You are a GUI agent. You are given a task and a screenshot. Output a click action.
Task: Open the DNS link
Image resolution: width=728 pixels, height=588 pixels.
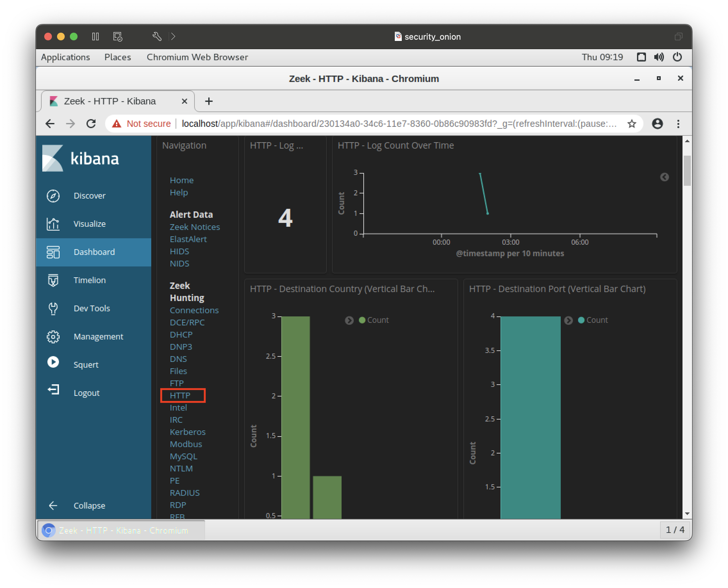(178, 359)
